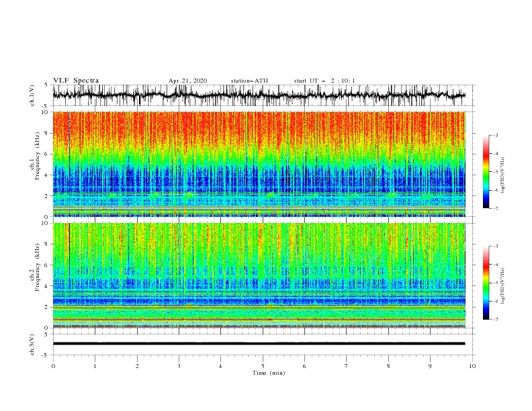Click time axis tick label '7'
Screen dimensions: 532x411
347,366
